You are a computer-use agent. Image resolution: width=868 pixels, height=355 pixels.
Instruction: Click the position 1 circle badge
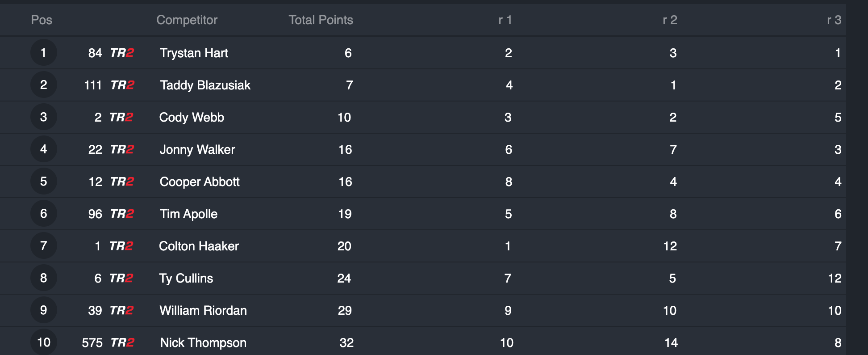point(43,53)
